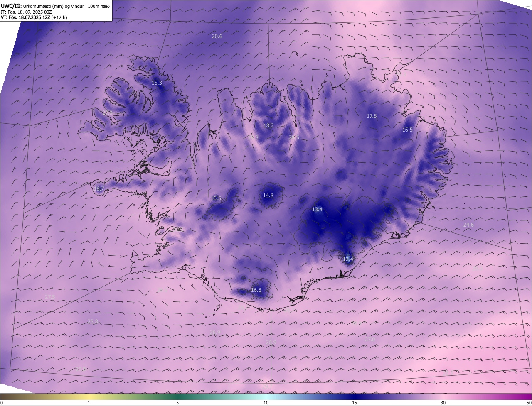Click the 27.0 value label on the map
This screenshot has width=532, height=406.
coord(370,339)
